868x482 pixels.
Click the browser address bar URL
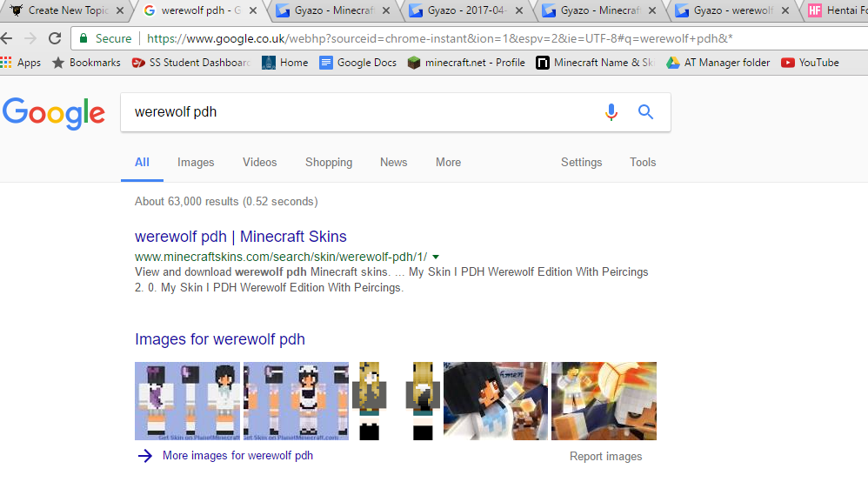click(x=439, y=39)
